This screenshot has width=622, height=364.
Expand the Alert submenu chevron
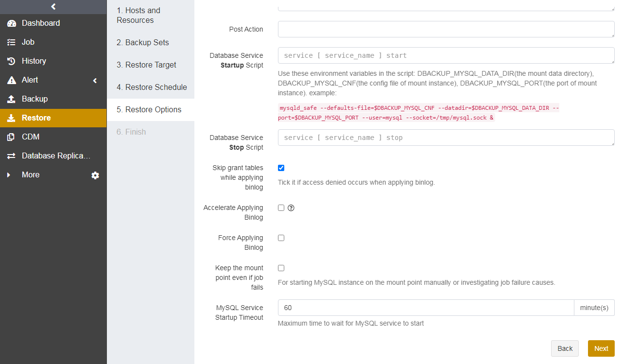tap(95, 81)
